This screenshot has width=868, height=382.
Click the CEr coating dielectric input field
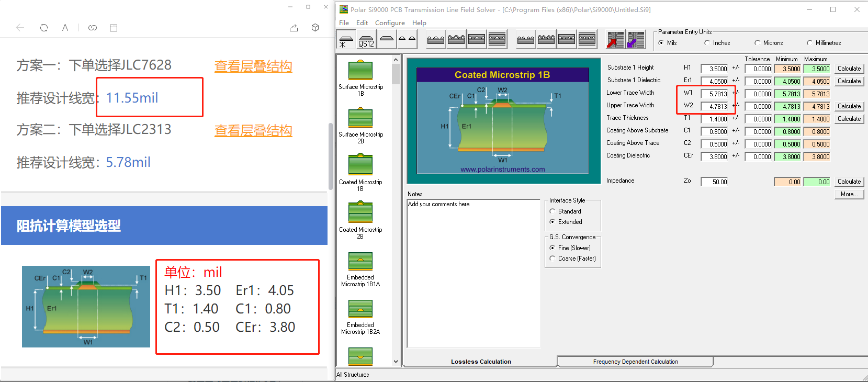(x=714, y=156)
